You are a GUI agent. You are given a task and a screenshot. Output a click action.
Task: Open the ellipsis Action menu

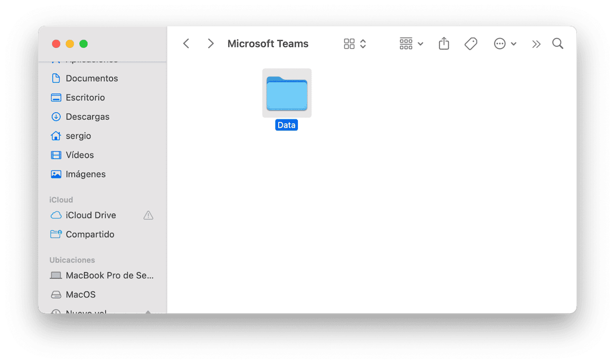coord(505,44)
